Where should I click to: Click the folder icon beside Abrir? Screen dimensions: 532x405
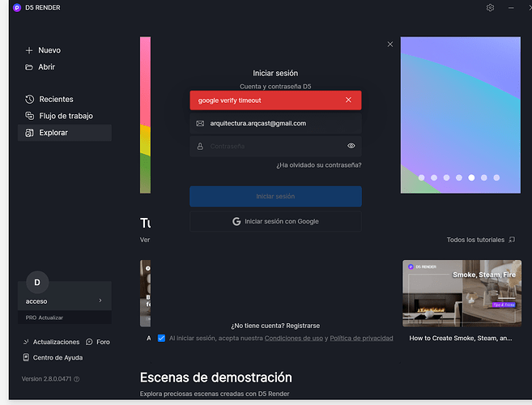[x=29, y=67]
